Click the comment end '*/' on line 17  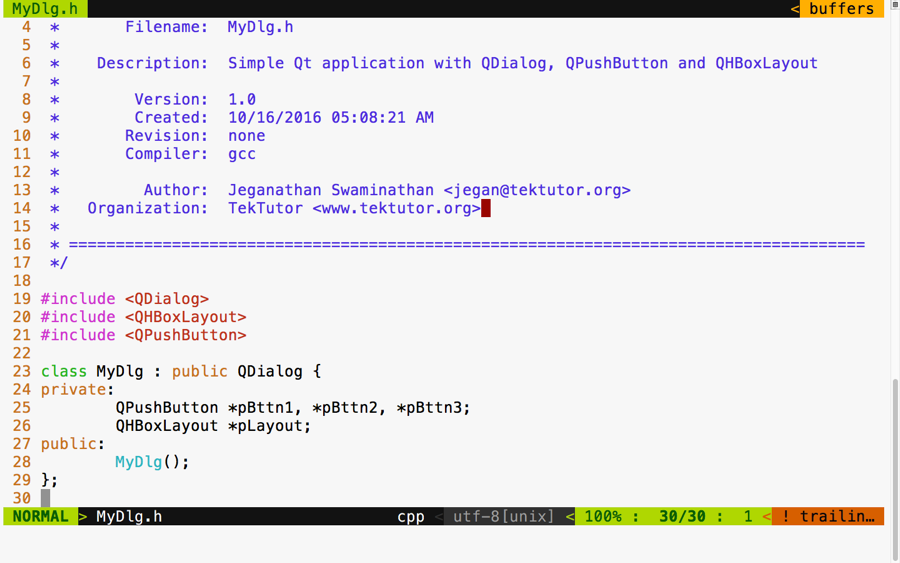tap(59, 263)
